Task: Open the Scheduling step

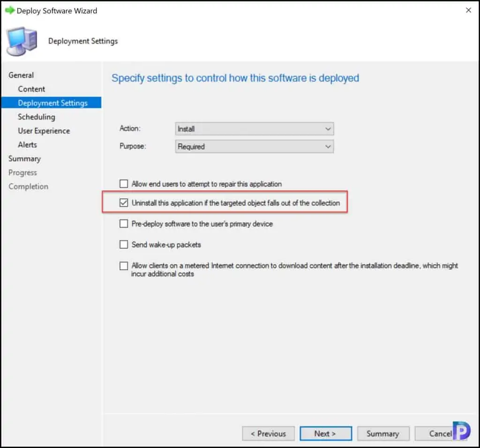Action: pos(37,117)
